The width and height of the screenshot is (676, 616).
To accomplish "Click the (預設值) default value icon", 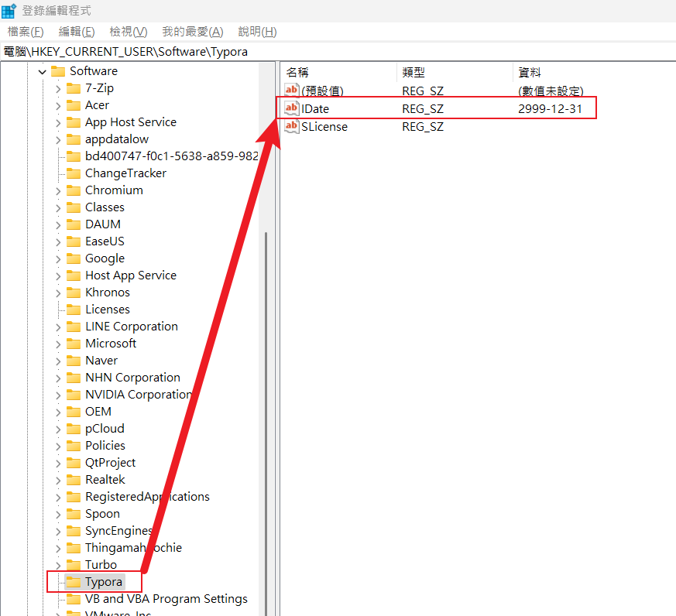I will click(x=291, y=91).
